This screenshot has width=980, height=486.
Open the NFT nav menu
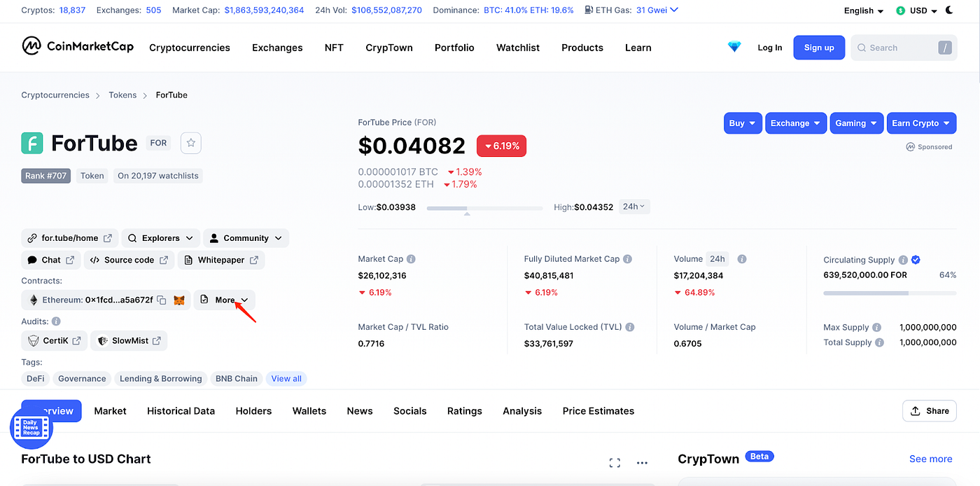coord(334,48)
